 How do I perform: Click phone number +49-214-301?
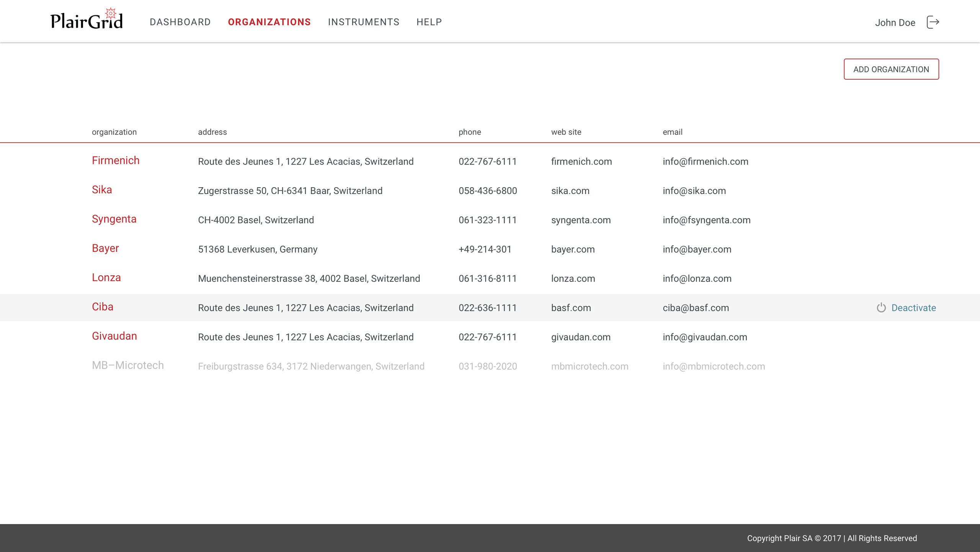485,249
